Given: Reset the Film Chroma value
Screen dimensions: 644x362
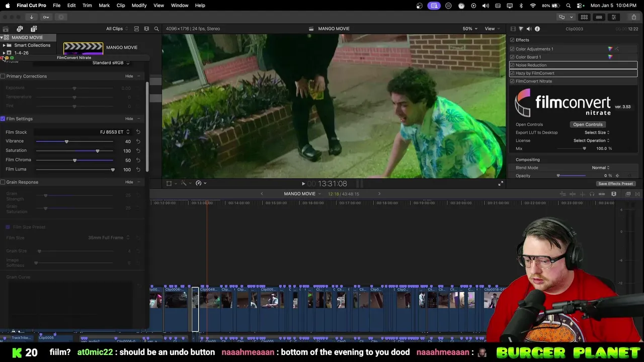Looking at the screenshot, I should 138,160.
